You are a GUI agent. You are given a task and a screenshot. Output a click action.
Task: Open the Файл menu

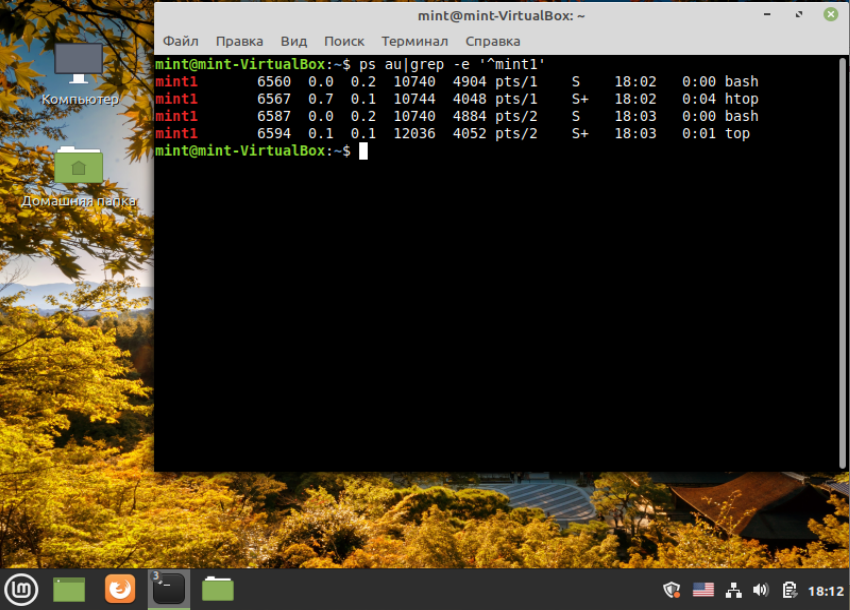click(x=181, y=41)
